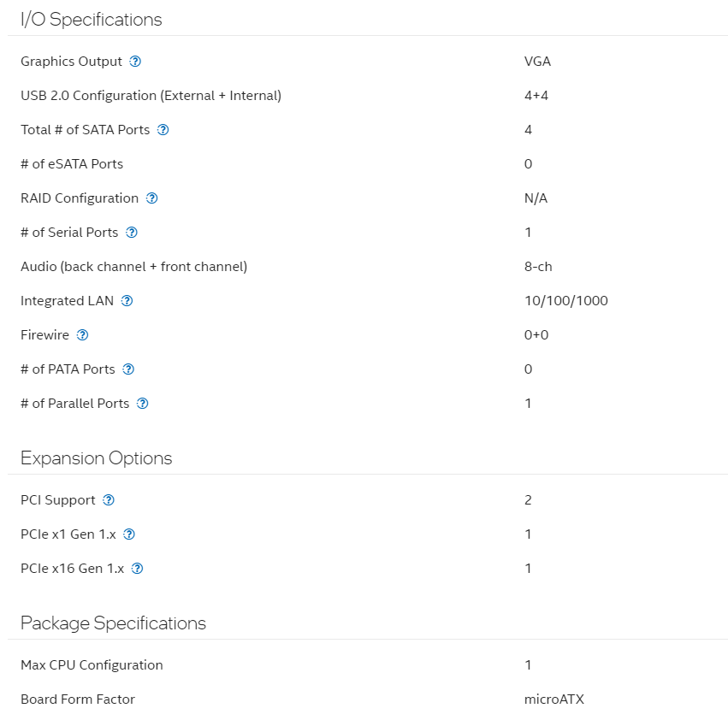Click the USB 2.0 Configuration label
728x726 pixels.
click(x=151, y=96)
